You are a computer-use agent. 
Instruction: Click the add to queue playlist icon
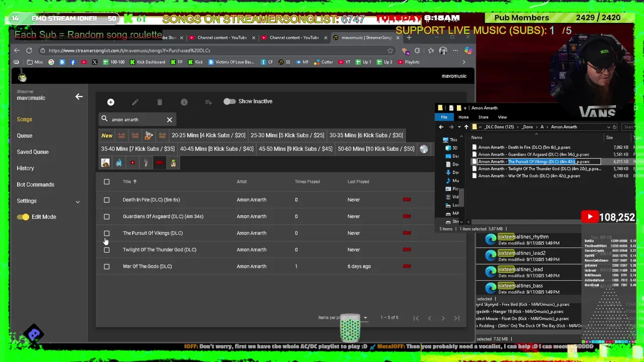tap(208, 102)
